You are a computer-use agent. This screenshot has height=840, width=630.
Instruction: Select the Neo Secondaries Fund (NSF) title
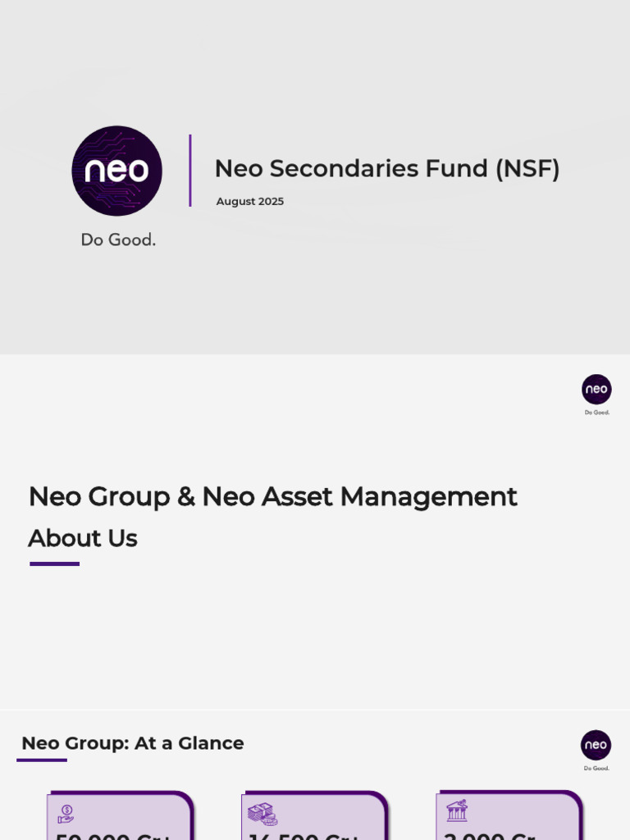386,168
